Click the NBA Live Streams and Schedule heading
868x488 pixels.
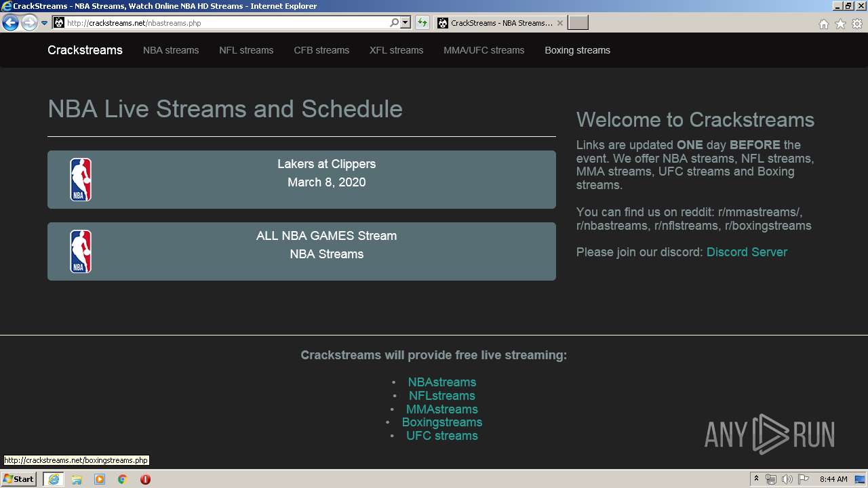[225, 109]
